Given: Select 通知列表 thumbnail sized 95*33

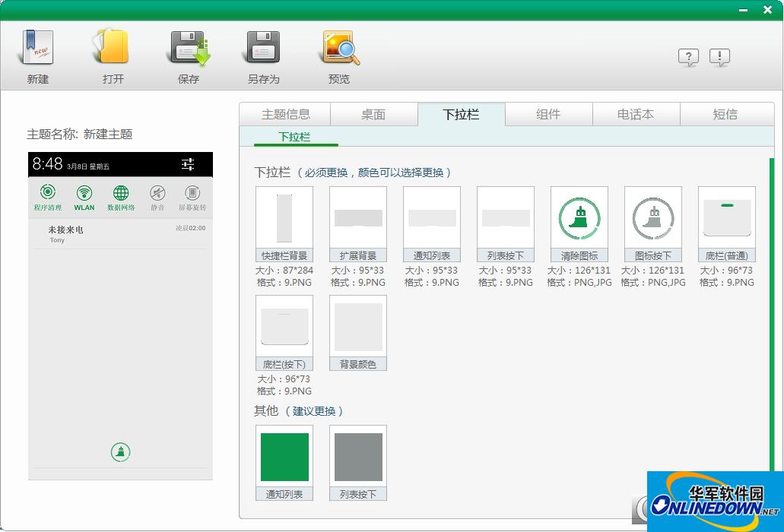Looking at the screenshot, I should pos(431,223).
